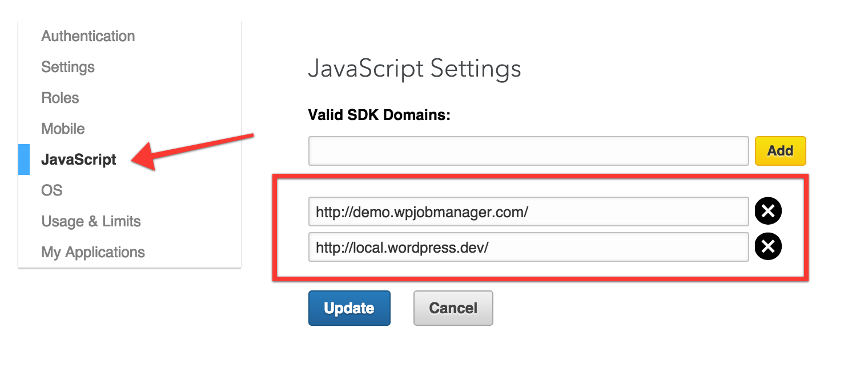This screenshot has width=868, height=367.
Task: Focus the empty Valid SDK Domains field
Action: tap(529, 151)
